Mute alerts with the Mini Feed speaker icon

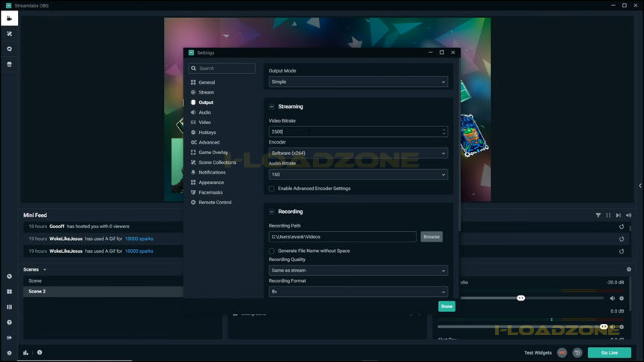(x=628, y=215)
